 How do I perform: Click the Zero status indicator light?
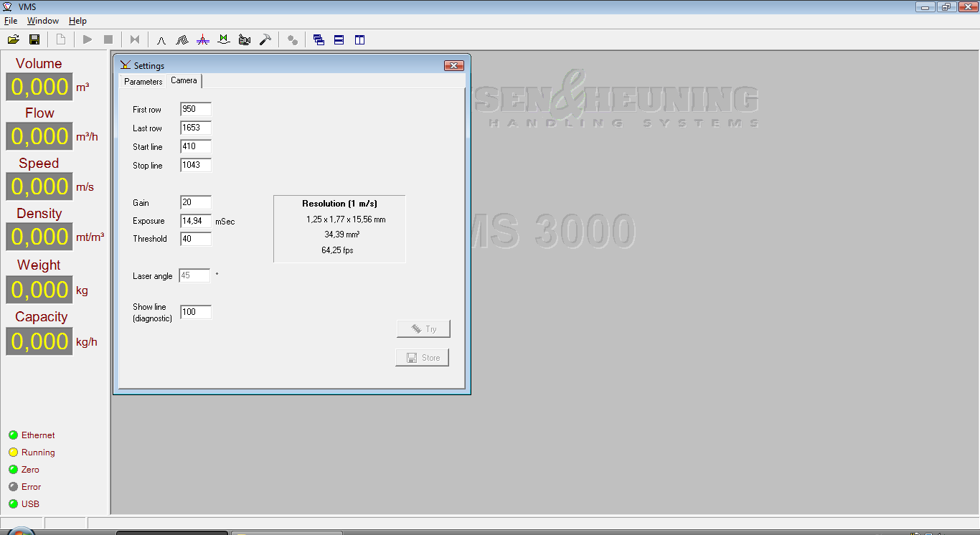pos(13,470)
